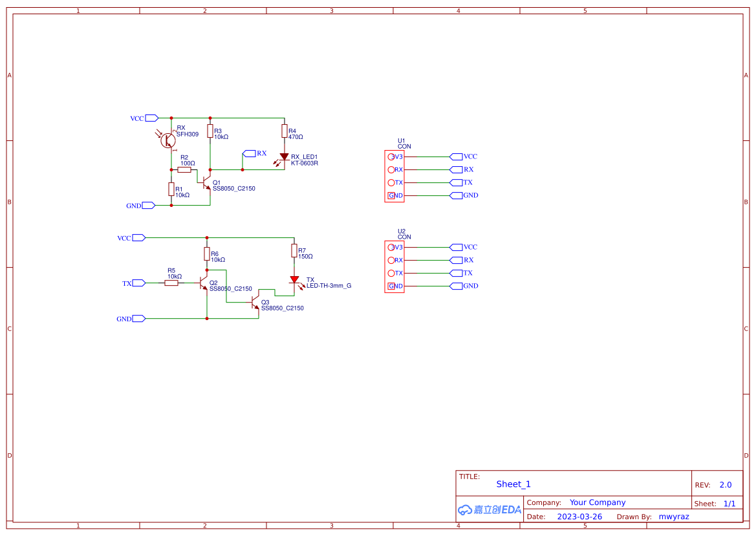Click the Q2 transistor symbol
The height and width of the screenshot is (536, 756).
204,283
